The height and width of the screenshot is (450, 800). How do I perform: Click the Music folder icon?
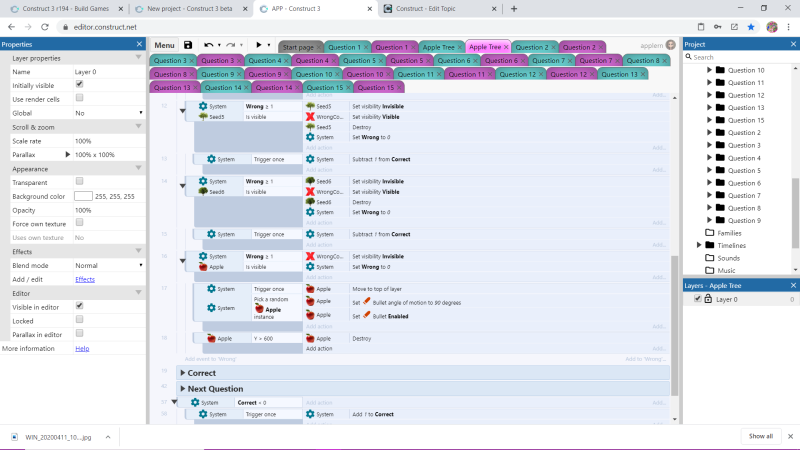click(x=710, y=270)
